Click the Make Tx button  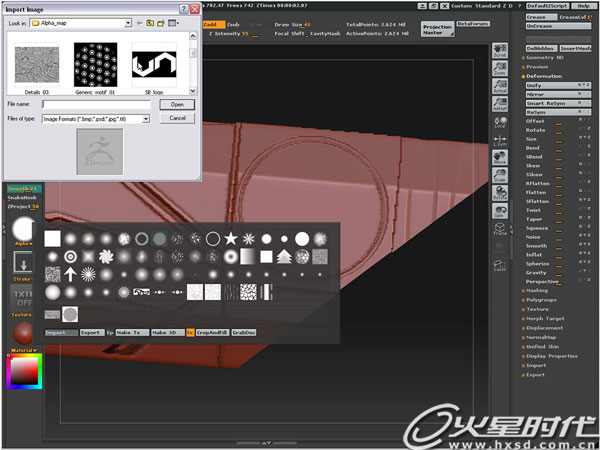[x=132, y=333]
